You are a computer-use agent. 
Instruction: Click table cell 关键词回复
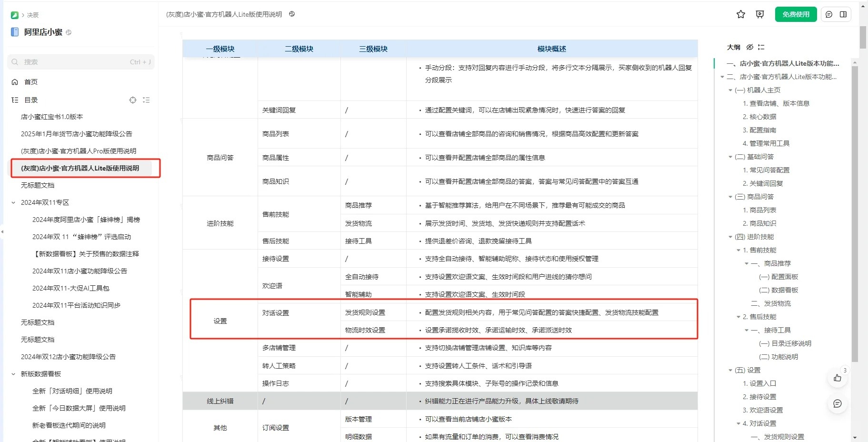279,110
